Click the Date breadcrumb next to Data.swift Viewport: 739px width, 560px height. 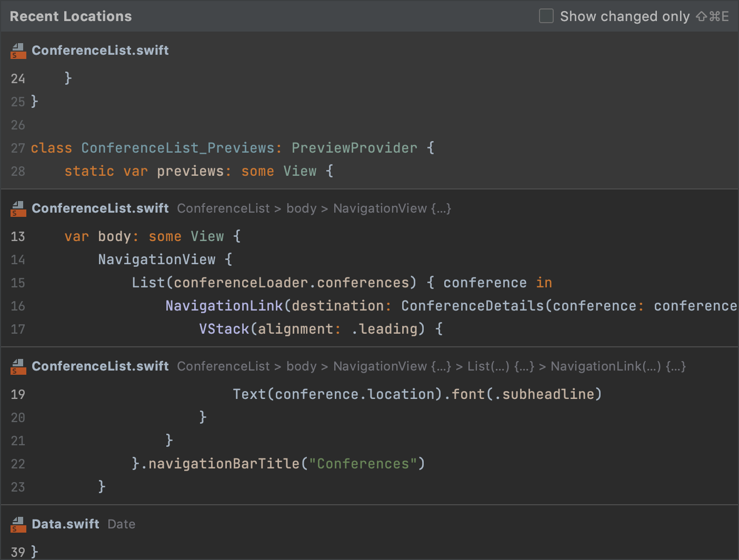click(x=122, y=524)
